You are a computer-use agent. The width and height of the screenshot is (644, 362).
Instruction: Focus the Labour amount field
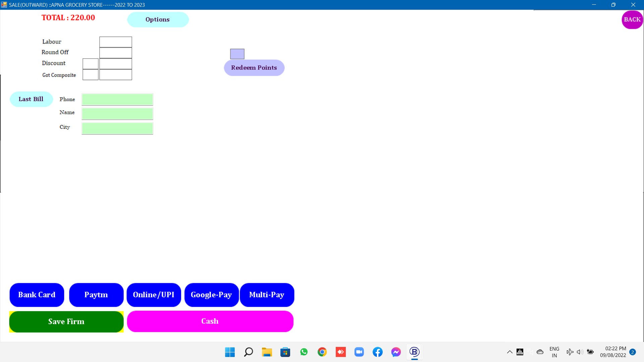[x=116, y=42]
